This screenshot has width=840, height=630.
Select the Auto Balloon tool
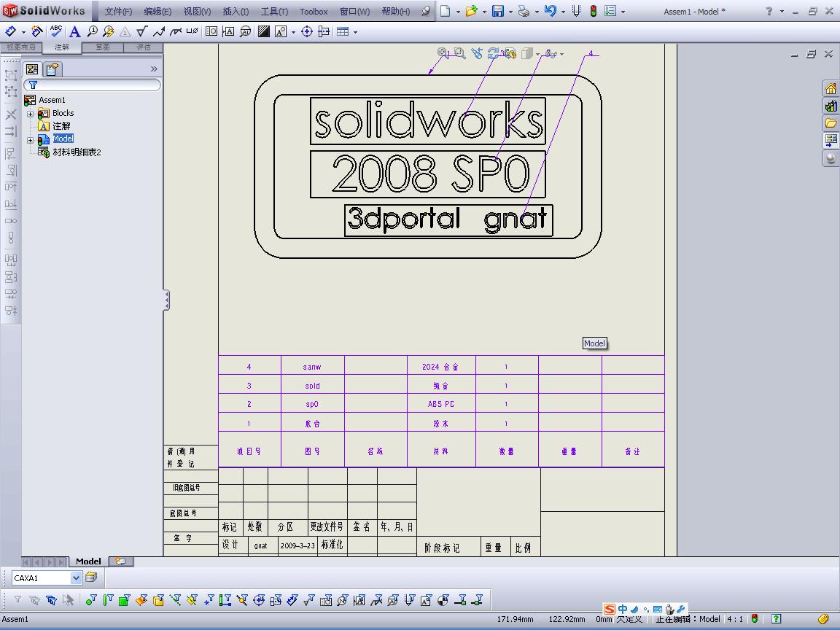click(108, 31)
